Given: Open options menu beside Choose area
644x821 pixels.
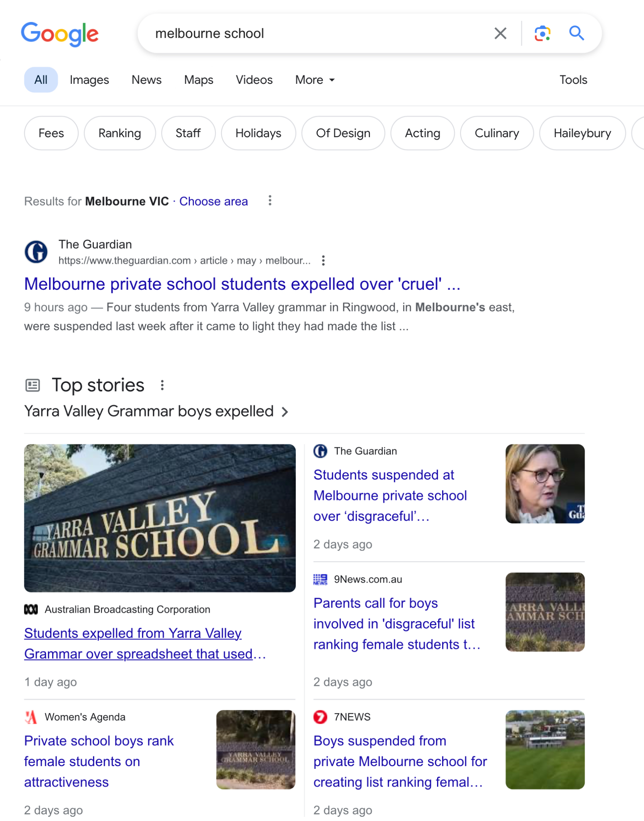Looking at the screenshot, I should [x=270, y=201].
